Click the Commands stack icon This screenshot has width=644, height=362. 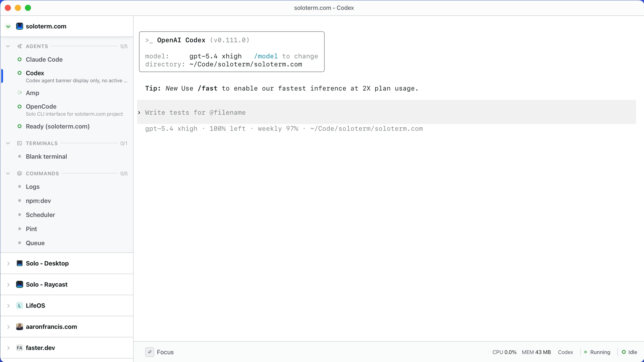click(19, 173)
